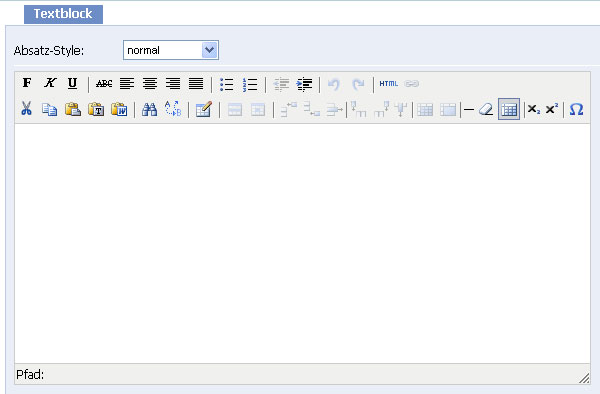Redo the last action
The width and height of the screenshot is (600, 394).
click(x=358, y=84)
